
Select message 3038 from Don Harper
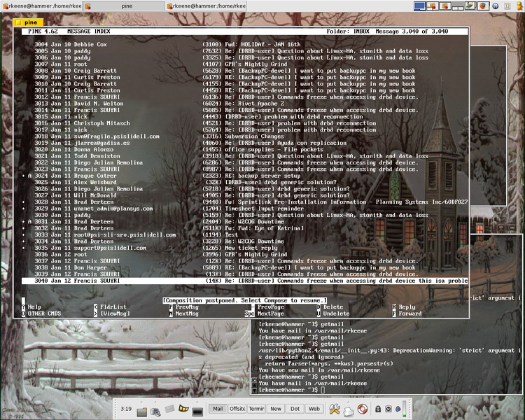click(x=245, y=267)
